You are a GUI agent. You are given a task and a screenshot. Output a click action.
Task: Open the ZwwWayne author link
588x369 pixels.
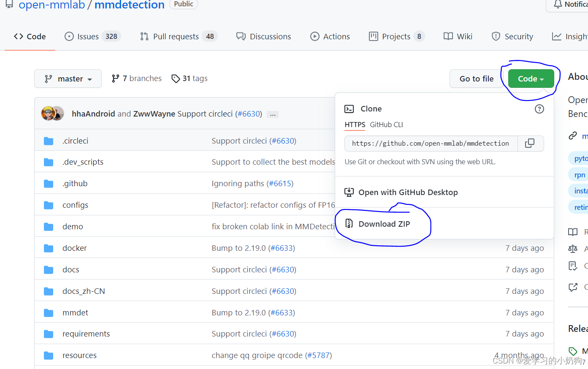tap(154, 114)
